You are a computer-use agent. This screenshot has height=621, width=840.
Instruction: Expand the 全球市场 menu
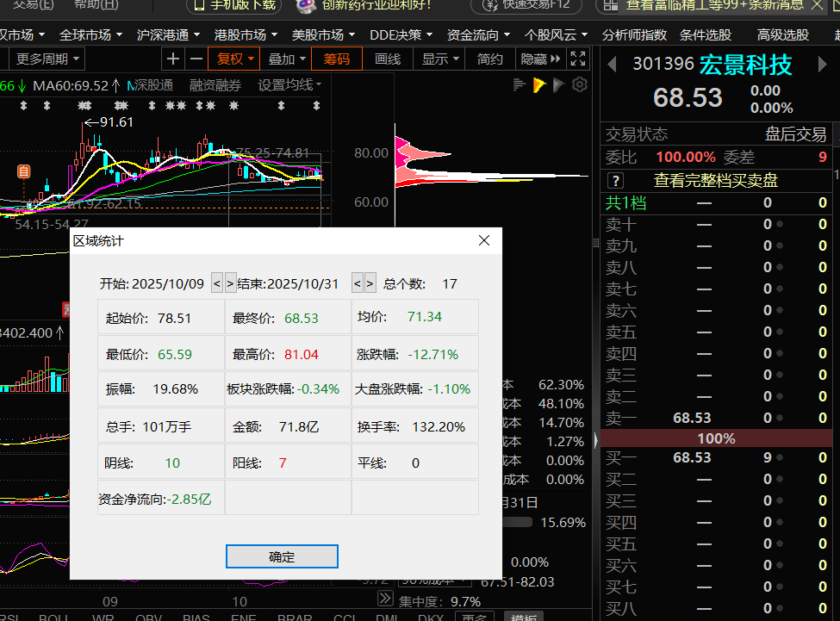(x=90, y=34)
